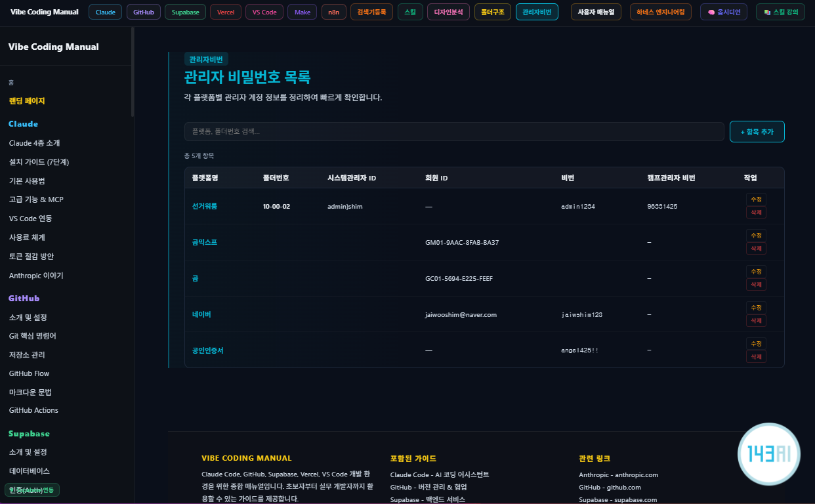Screen dimensions: 815x504
Task: Click the 곰믹스프 platform name
Action: [205, 242]
